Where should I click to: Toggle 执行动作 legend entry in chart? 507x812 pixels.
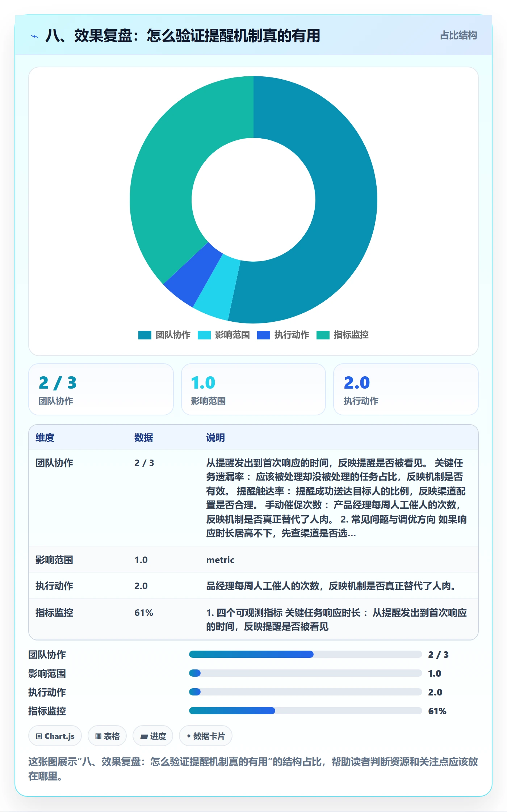(x=283, y=335)
